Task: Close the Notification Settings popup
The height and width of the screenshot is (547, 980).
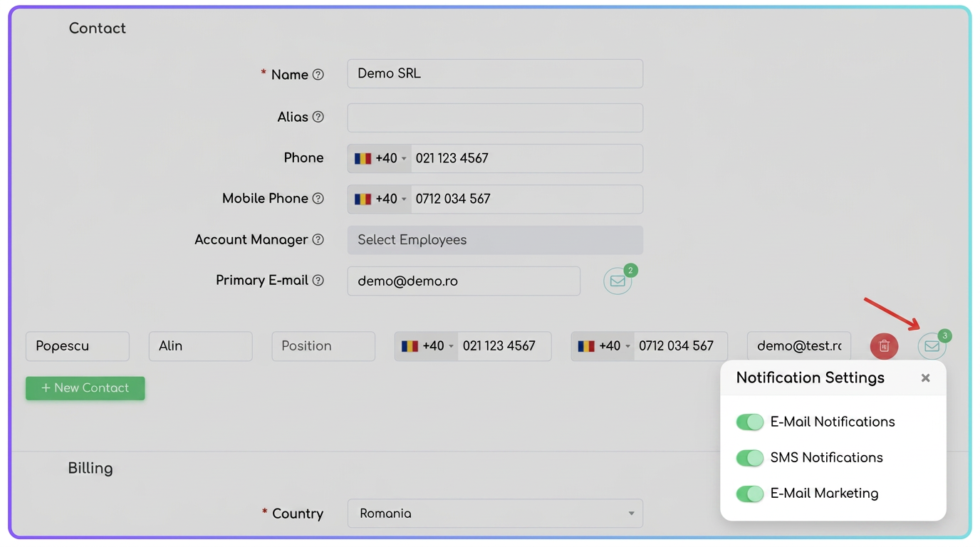Action: pos(925,378)
